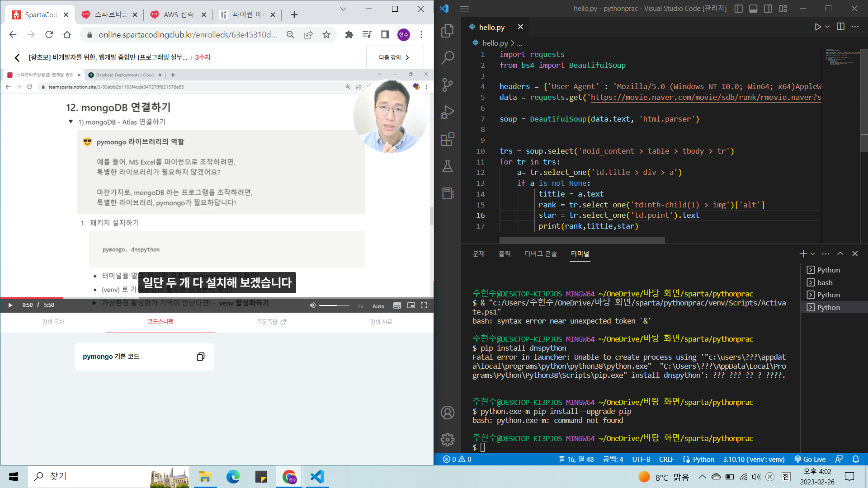Go to Chrome home page
The height and width of the screenshot is (488, 868).
(x=67, y=35)
